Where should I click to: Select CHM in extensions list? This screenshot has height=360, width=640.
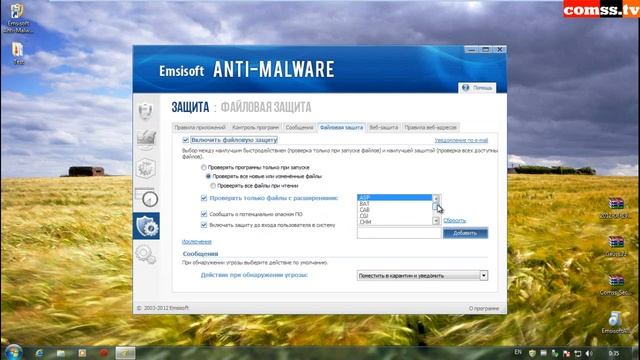394,222
